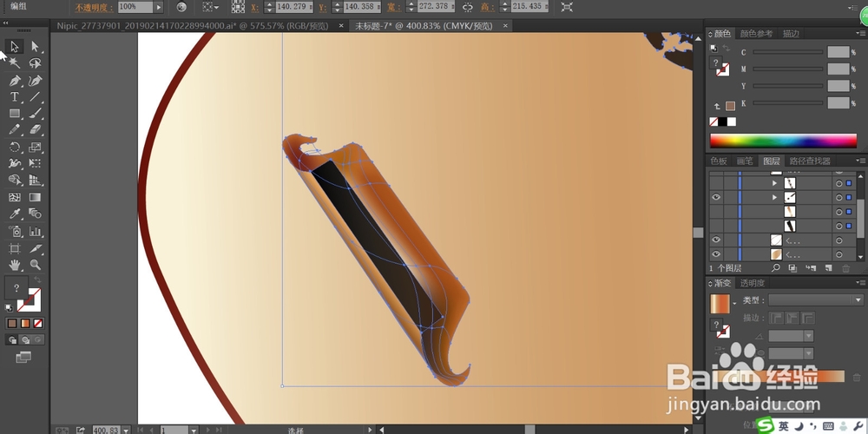Toggle visibility of the white oval sublayer
The height and width of the screenshot is (434, 868).
(x=716, y=240)
